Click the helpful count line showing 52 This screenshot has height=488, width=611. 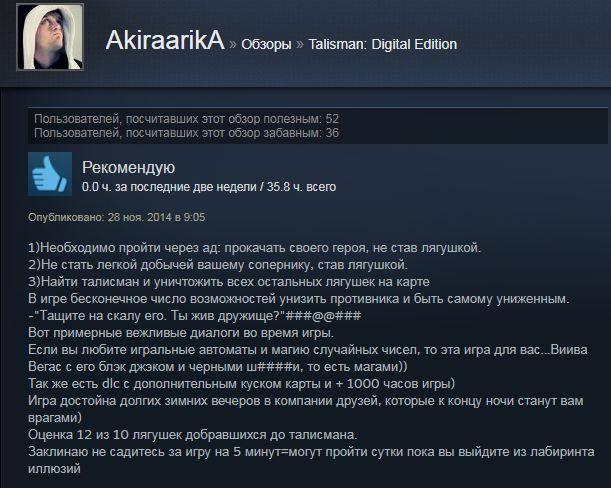[x=186, y=119]
